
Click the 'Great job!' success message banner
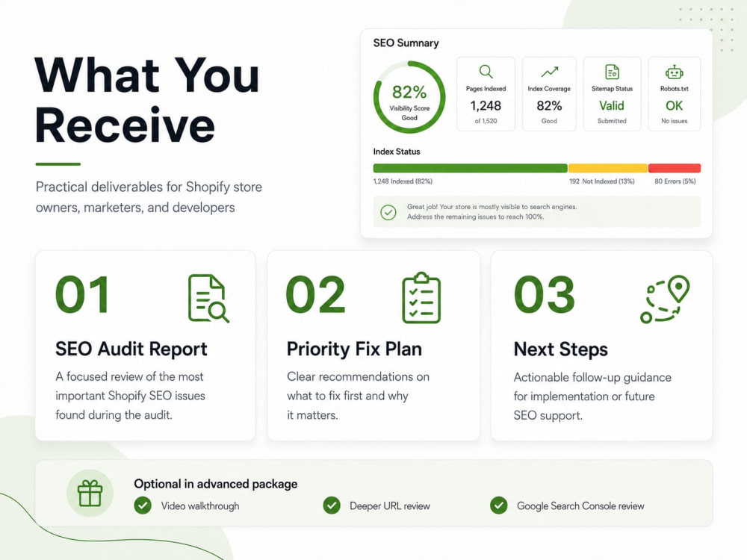(x=537, y=212)
